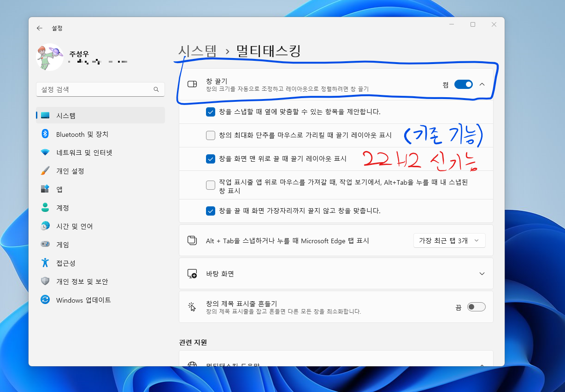Uncheck 창을 화면 맨 위로 끌 때 레이아웃 표시
This screenshot has width=565, height=392.
point(211,159)
